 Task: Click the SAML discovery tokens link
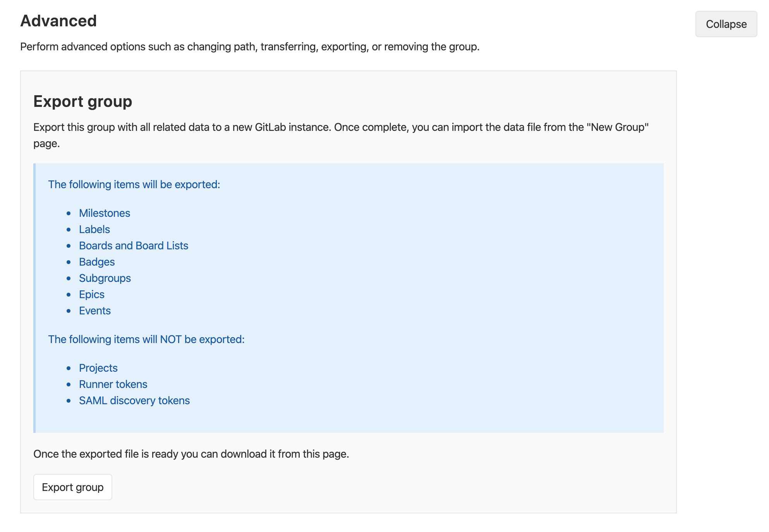(134, 400)
